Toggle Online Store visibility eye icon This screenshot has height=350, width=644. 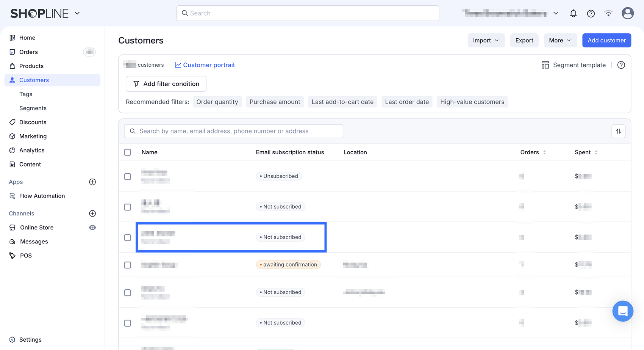click(x=92, y=228)
